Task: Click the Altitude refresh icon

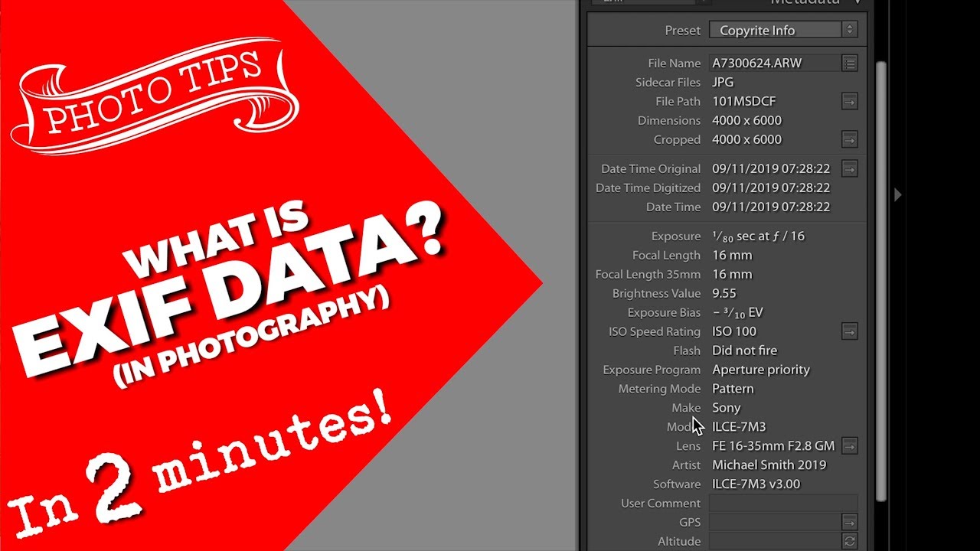Action: point(849,541)
